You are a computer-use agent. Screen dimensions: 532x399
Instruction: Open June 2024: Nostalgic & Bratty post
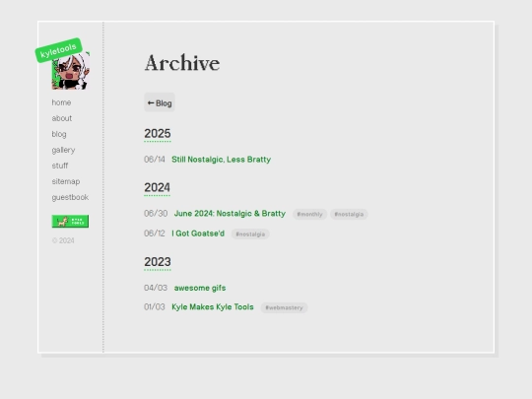tap(230, 214)
